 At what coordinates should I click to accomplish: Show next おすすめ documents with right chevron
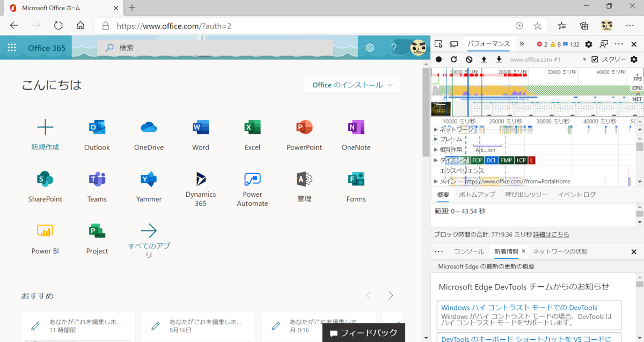pyautogui.click(x=391, y=295)
